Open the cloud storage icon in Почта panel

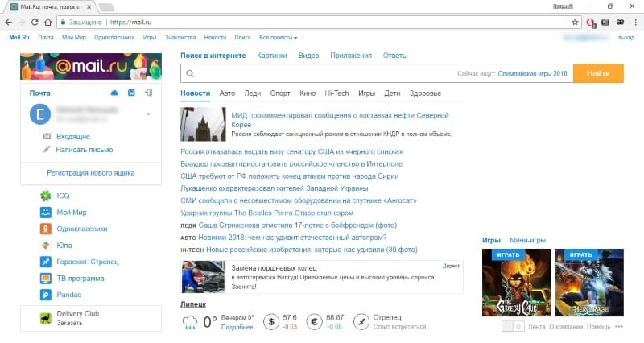(114, 93)
